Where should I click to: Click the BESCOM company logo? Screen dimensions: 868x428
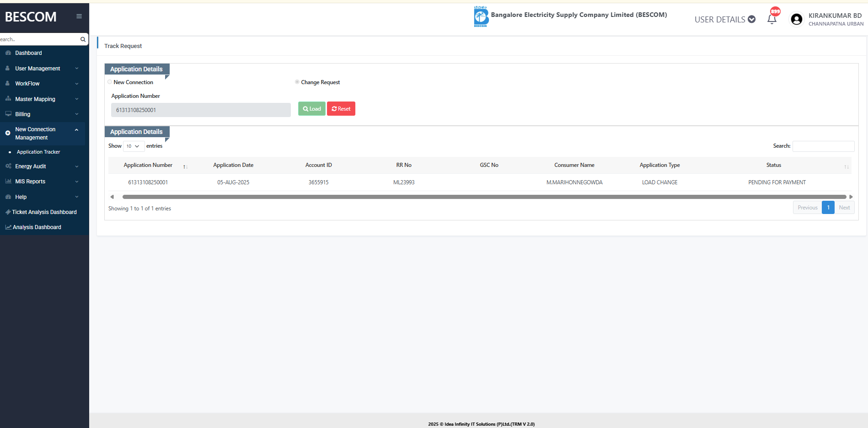click(481, 16)
